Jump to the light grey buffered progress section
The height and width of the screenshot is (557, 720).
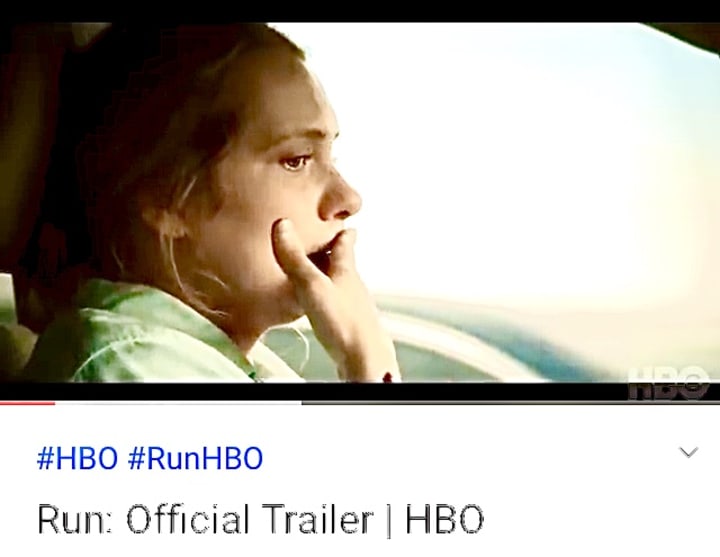[x=178, y=403]
